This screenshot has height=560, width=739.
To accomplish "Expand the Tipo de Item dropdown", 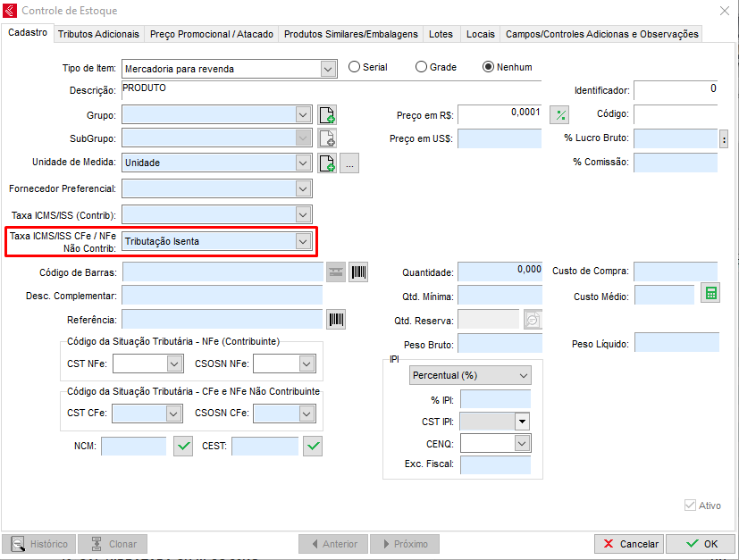I will pyautogui.click(x=327, y=69).
